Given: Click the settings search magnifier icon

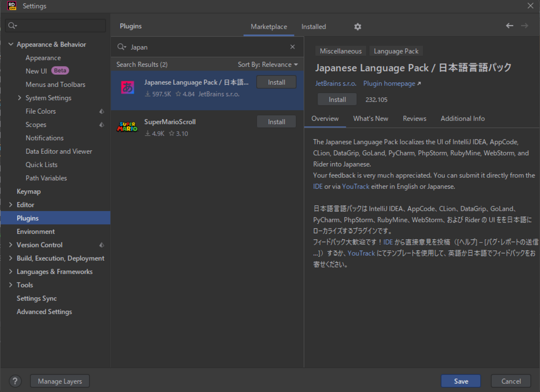Looking at the screenshot, I should [x=12, y=26].
